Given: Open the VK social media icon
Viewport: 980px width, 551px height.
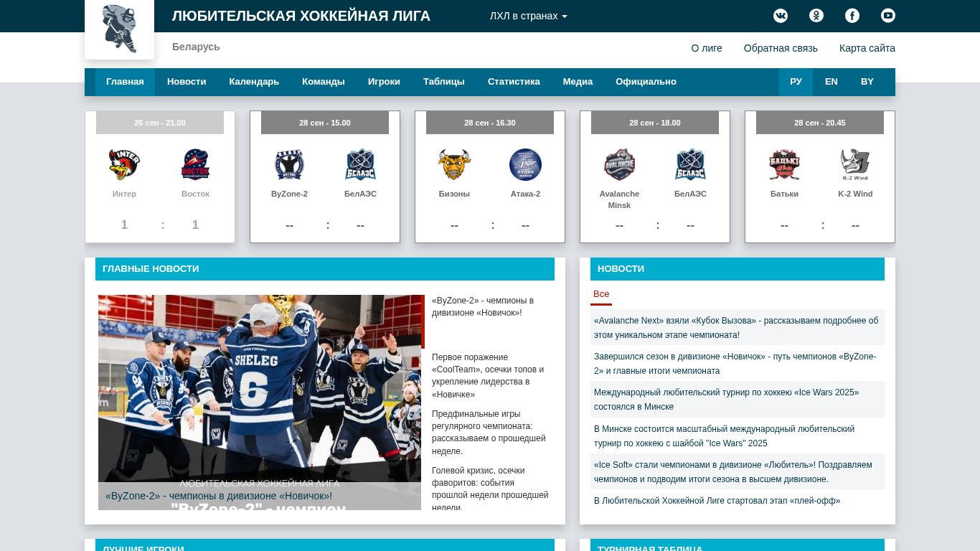Looking at the screenshot, I should (x=781, y=16).
